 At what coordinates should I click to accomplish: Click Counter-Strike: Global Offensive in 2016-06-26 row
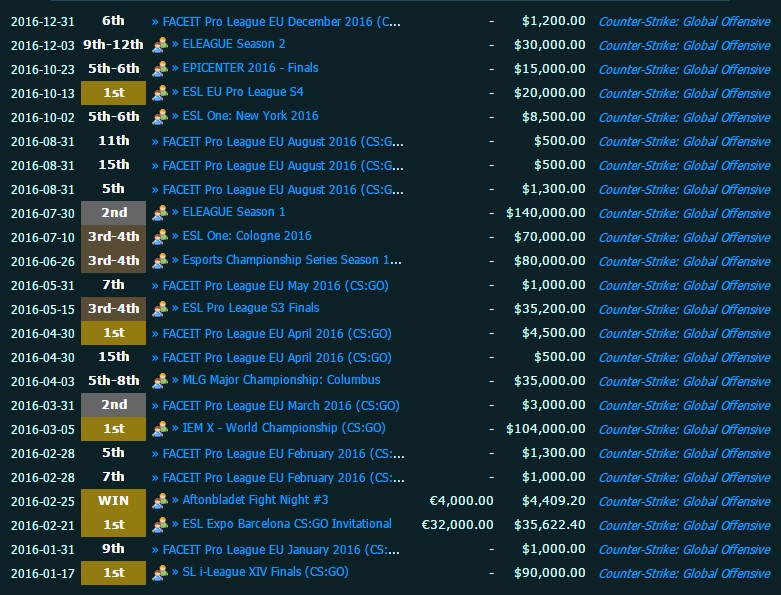pyautogui.click(x=684, y=261)
